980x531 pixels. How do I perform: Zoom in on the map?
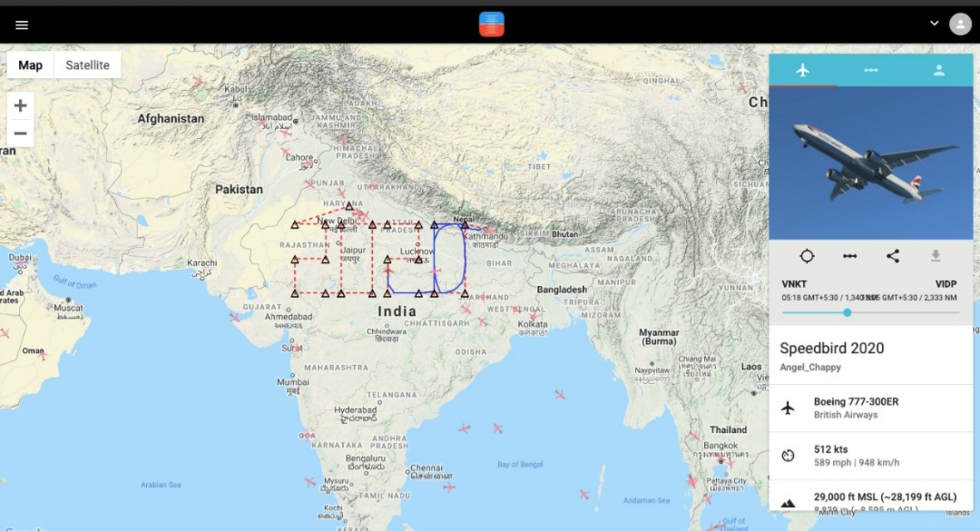click(x=20, y=105)
